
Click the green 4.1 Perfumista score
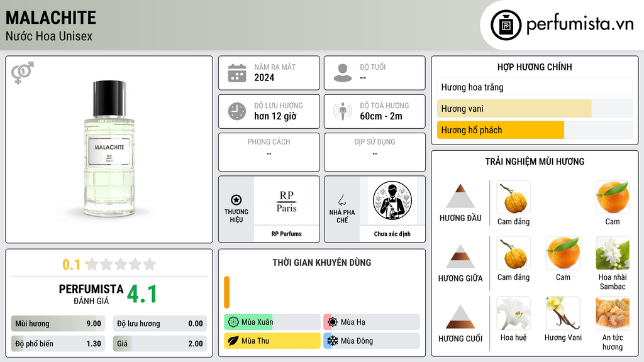(142, 294)
